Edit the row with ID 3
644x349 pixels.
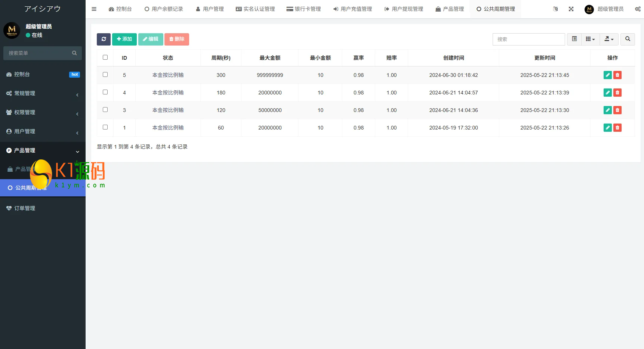click(x=608, y=110)
